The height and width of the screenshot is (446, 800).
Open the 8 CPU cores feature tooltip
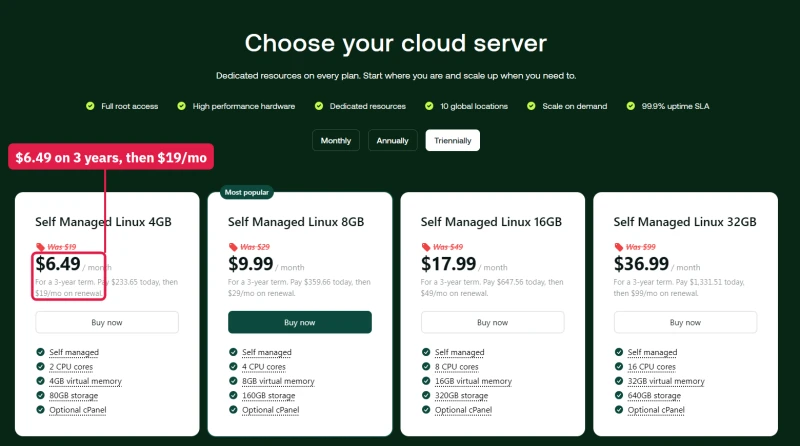[457, 366]
